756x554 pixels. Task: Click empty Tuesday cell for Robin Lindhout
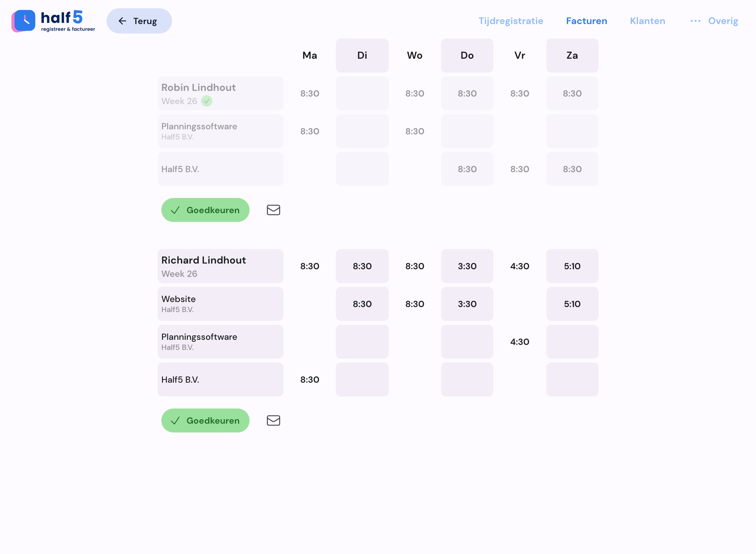coord(362,93)
